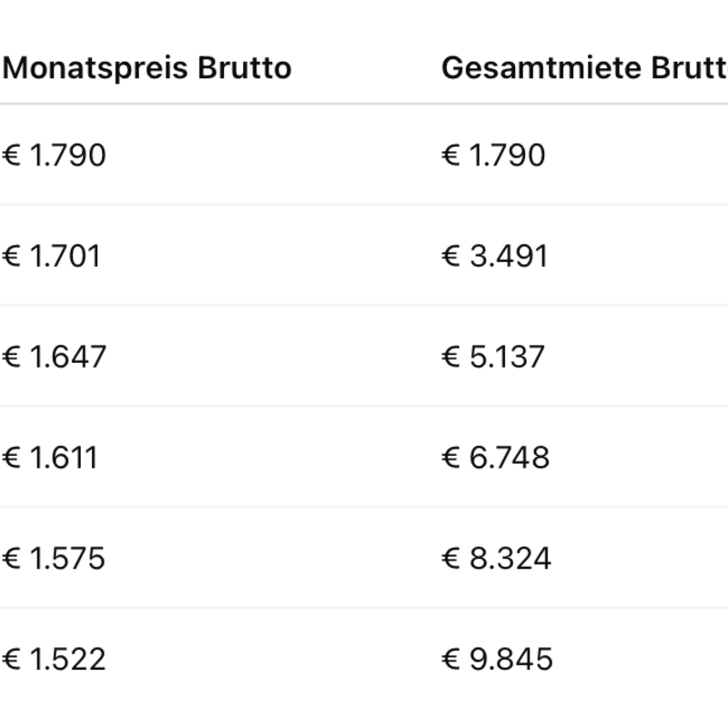Viewport: 728px width, 728px height.
Task: Click the word Brutto in Monatspreis header
Action: [245, 68]
